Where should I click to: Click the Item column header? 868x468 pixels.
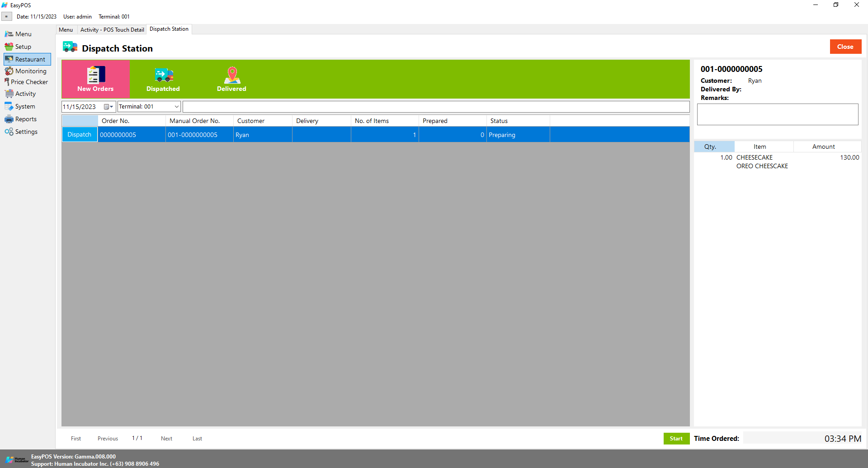[x=764, y=147]
